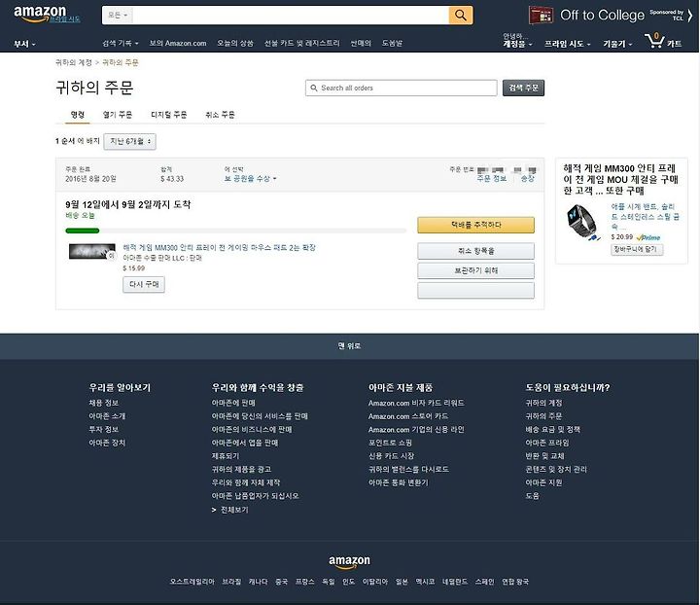Open 도움 footer link

pos(532,496)
